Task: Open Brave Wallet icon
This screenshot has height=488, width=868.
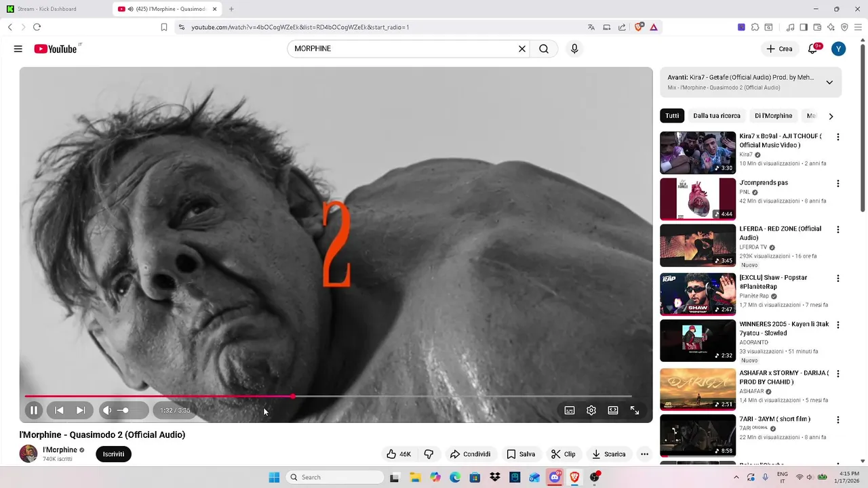Action: click(817, 27)
